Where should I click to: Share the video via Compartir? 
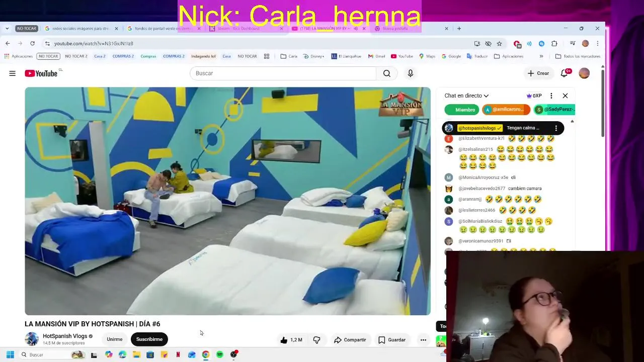pyautogui.click(x=350, y=340)
